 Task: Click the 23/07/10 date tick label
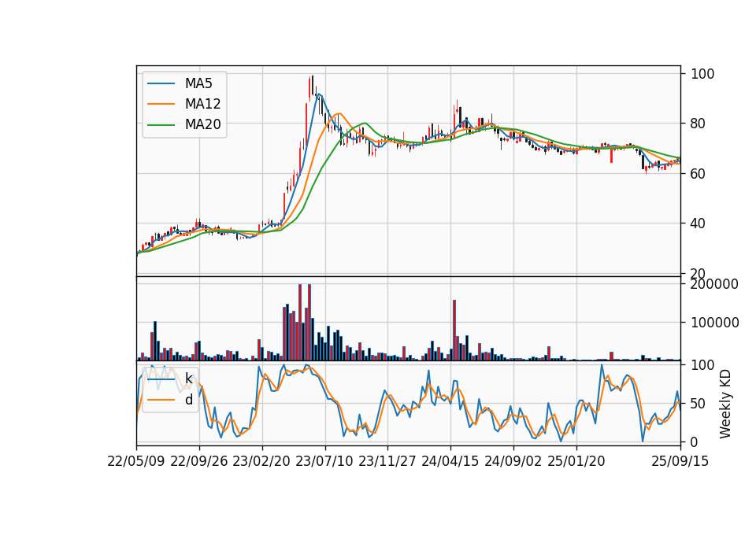coord(324,461)
